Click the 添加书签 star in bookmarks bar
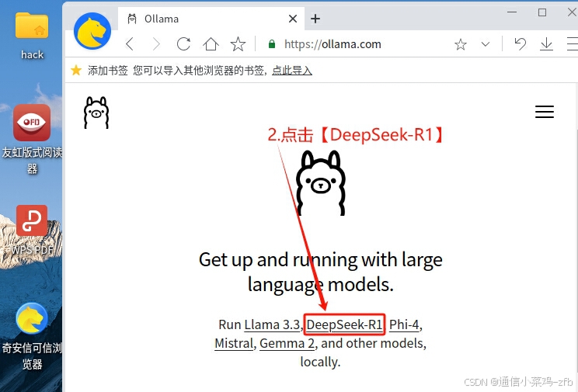The height and width of the screenshot is (392, 578). pos(76,70)
